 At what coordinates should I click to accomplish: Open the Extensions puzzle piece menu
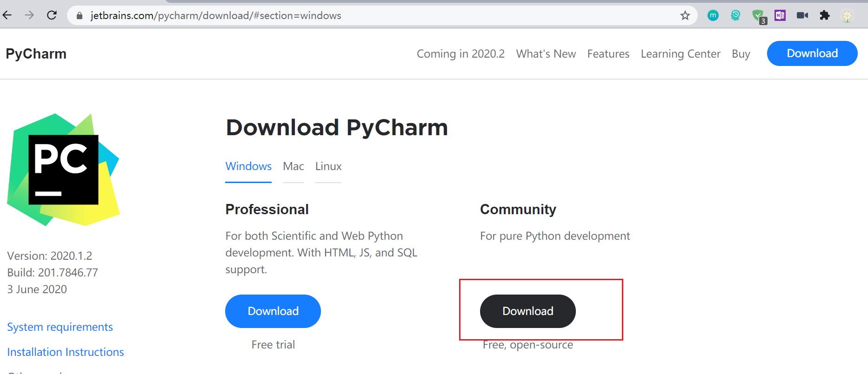[825, 15]
